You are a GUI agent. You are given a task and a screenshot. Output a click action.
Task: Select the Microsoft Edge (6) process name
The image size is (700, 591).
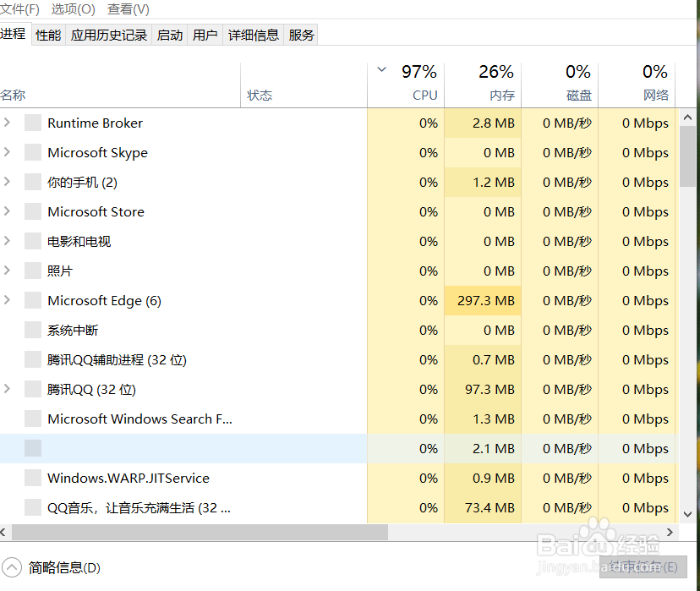105,301
